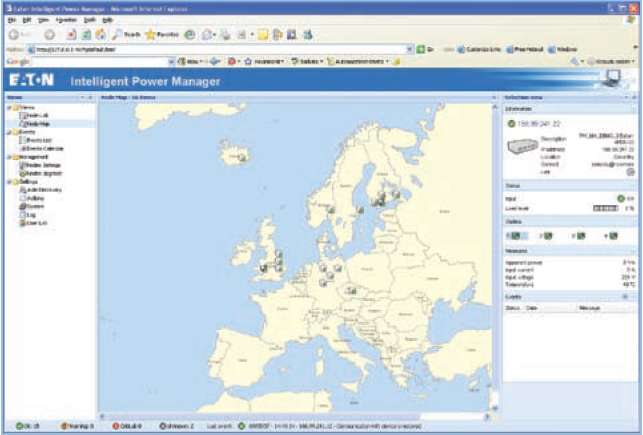The image size is (643, 435).
Task: Open Nodes Upgrade under Management
Action: 41,173
